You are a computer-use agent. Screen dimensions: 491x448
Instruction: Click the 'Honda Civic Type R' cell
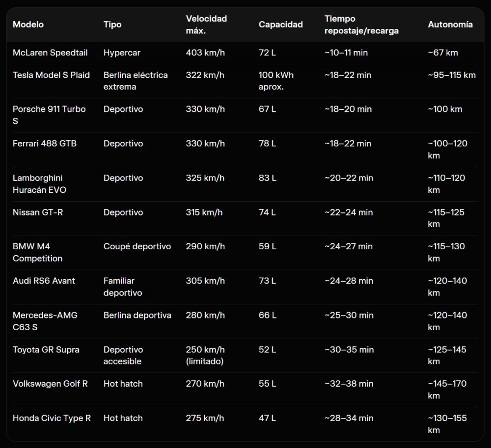pos(52,418)
